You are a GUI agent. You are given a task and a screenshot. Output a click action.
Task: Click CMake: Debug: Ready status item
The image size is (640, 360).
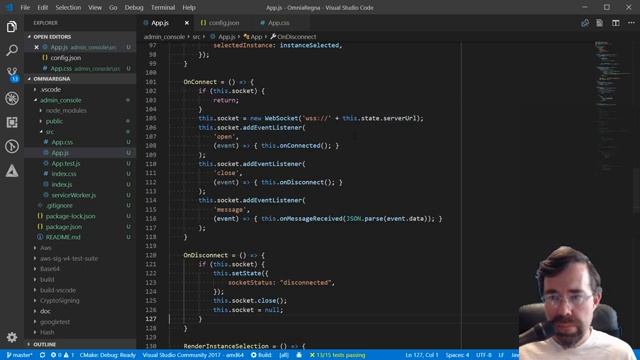[x=107, y=355]
